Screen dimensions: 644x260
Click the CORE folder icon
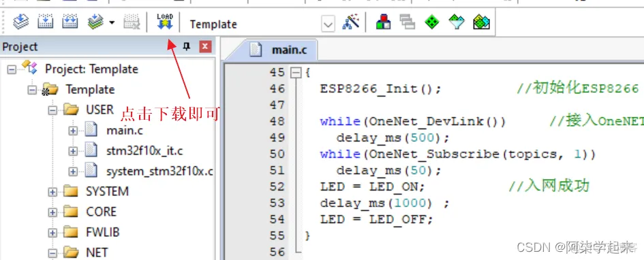[x=71, y=212]
